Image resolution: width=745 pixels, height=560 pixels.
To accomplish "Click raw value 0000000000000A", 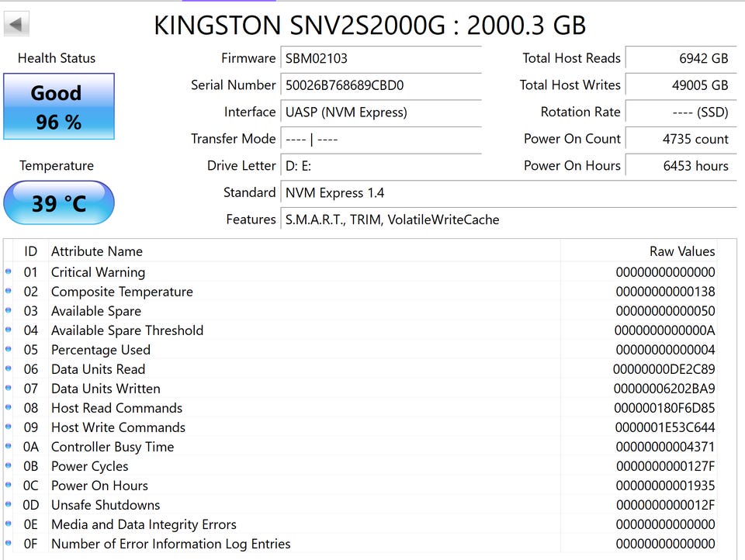I will coord(665,330).
